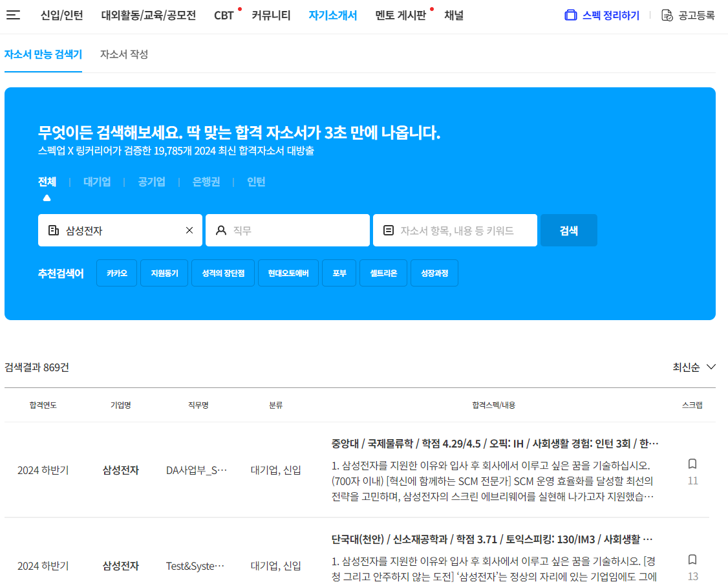Select the 전체 category filter

47,182
